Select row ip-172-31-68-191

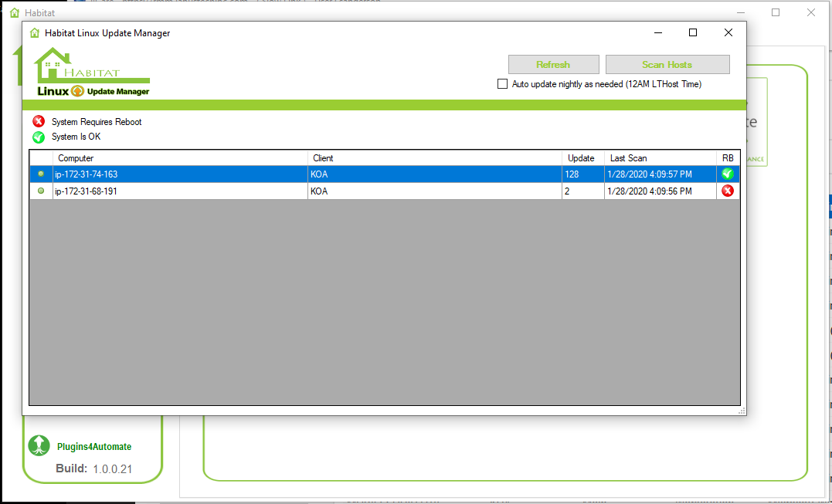click(x=384, y=191)
